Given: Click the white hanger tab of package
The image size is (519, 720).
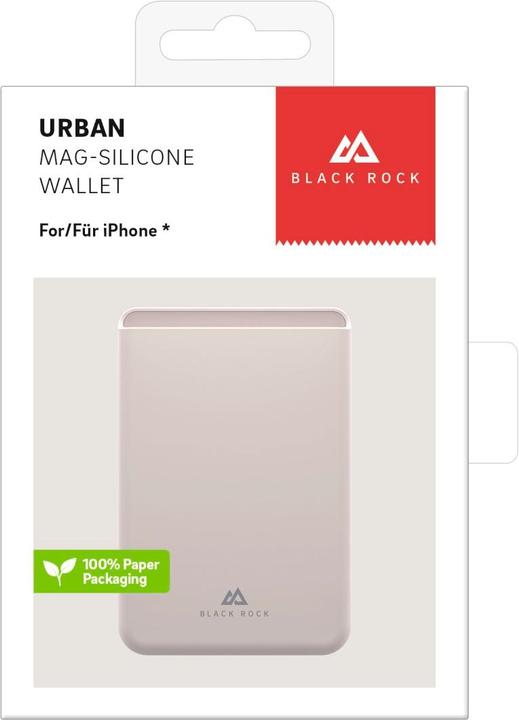Looking at the screenshot, I should 234,44.
